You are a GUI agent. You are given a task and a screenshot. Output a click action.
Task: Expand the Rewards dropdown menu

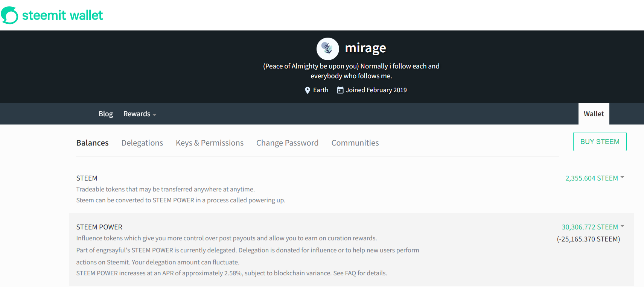coord(140,114)
